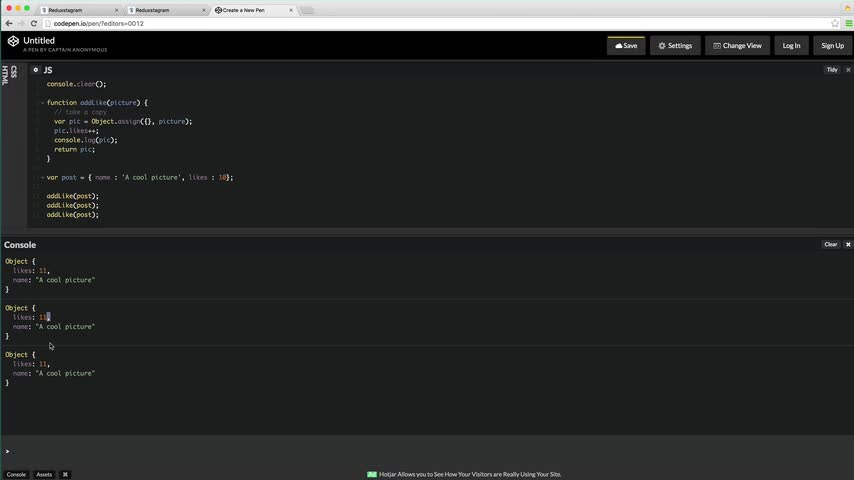Click the CodePen logo icon
The width and height of the screenshot is (854, 480).
tap(13, 41)
